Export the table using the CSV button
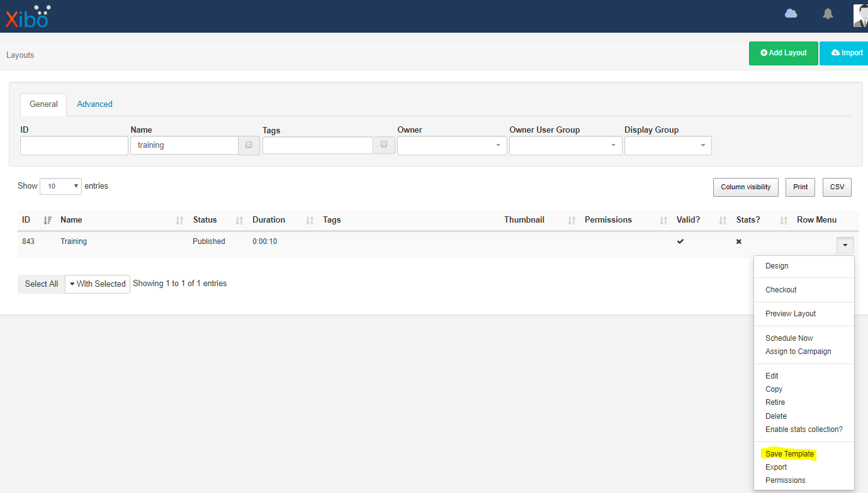 click(837, 187)
